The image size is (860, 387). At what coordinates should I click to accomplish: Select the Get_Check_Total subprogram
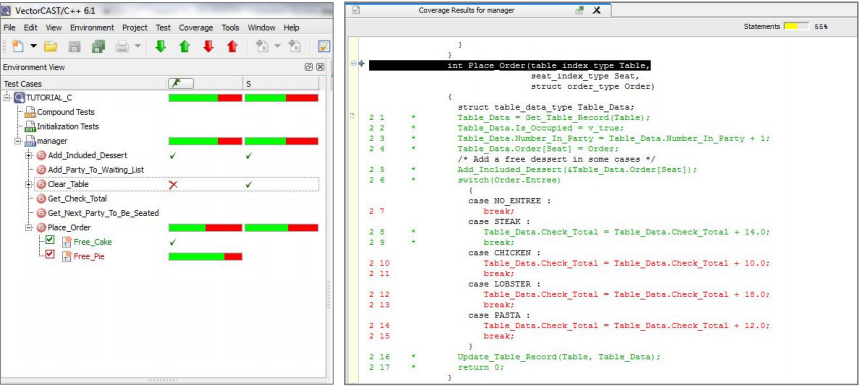(x=77, y=198)
